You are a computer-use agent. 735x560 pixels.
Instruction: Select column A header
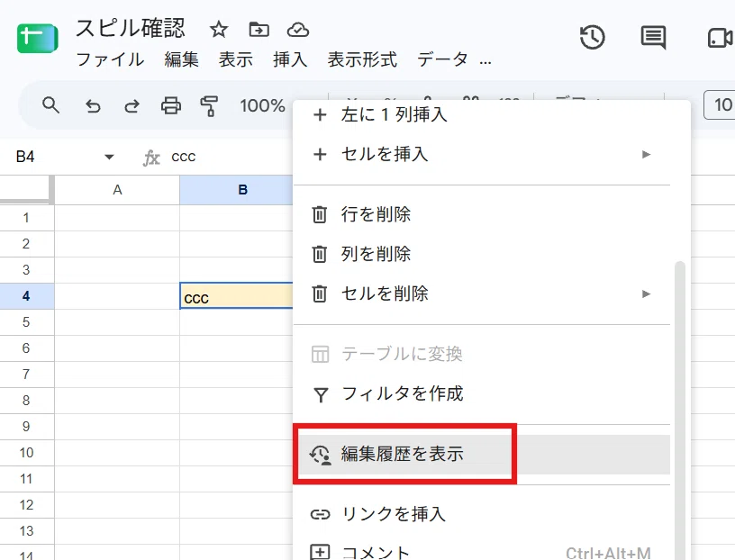117,190
